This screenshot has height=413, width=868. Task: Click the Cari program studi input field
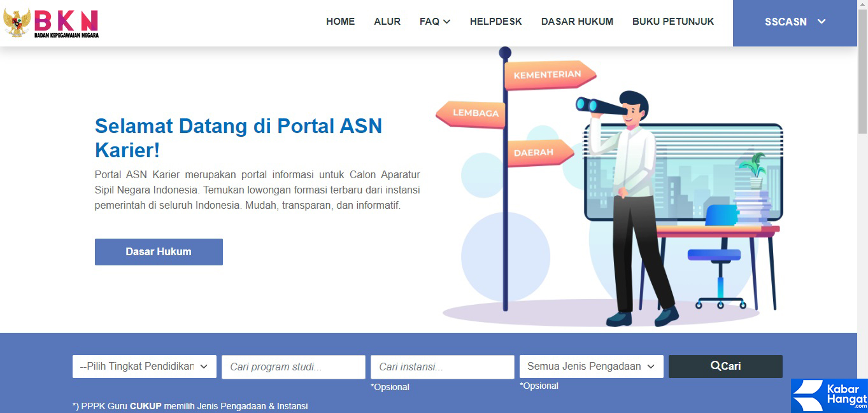point(293,367)
